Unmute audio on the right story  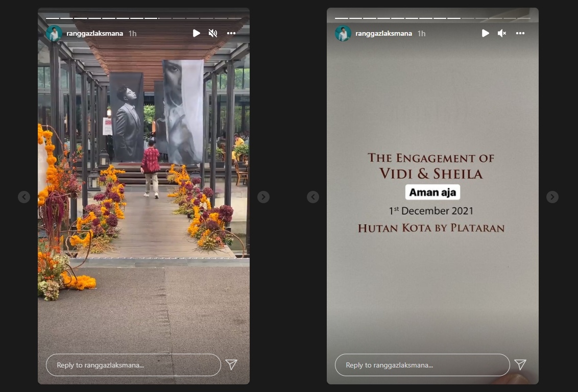click(502, 33)
